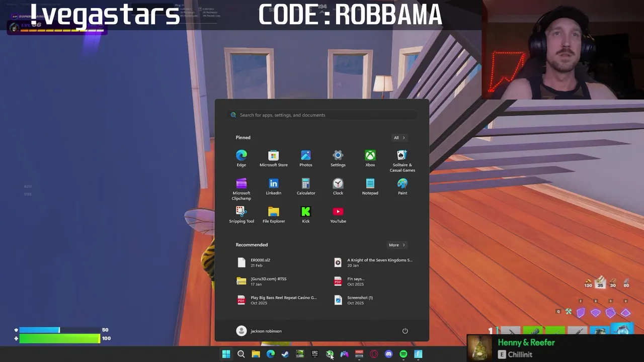
Task: Open Notepad from pinned apps
Action: [x=370, y=187]
